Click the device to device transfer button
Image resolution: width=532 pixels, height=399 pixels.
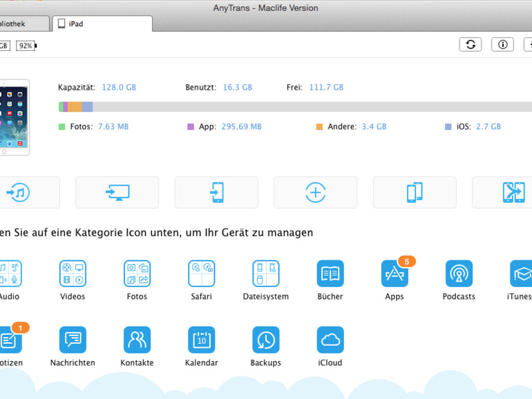415,193
